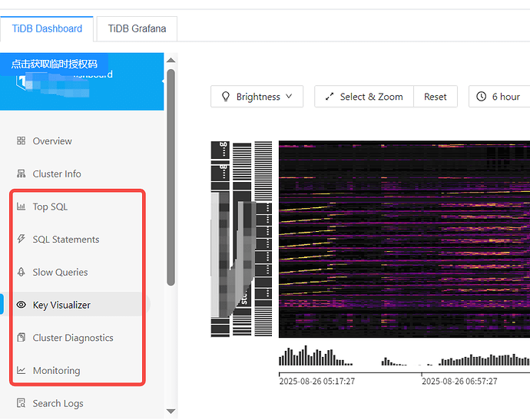Viewport: 530px width, 420px height.
Task: Click the Overview grid icon
Action: click(x=21, y=141)
